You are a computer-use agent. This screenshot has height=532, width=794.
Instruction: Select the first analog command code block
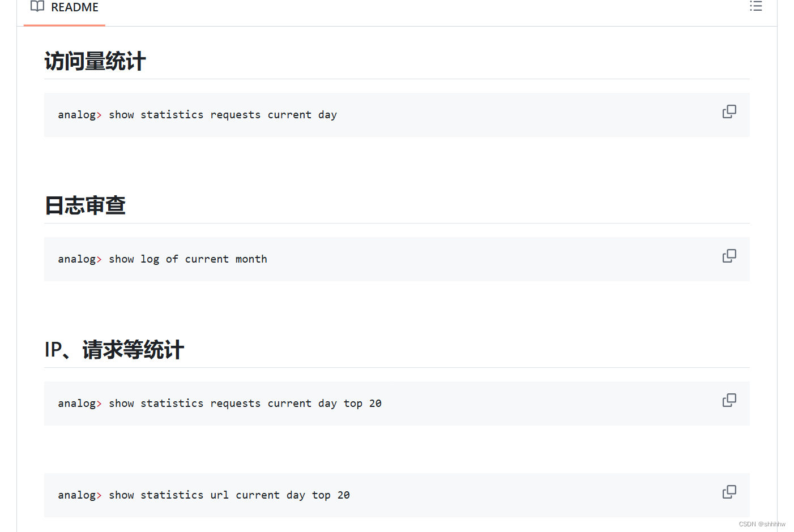point(197,114)
